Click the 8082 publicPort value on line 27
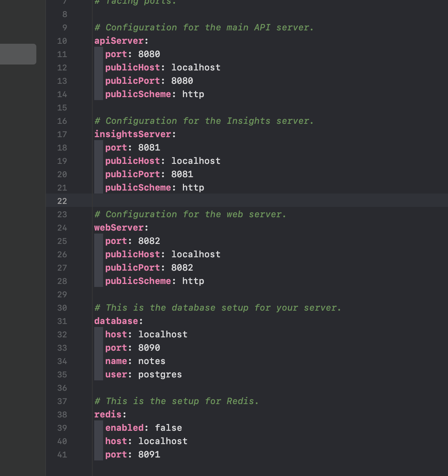The image size is (448, 476). (x=182, y=268)
